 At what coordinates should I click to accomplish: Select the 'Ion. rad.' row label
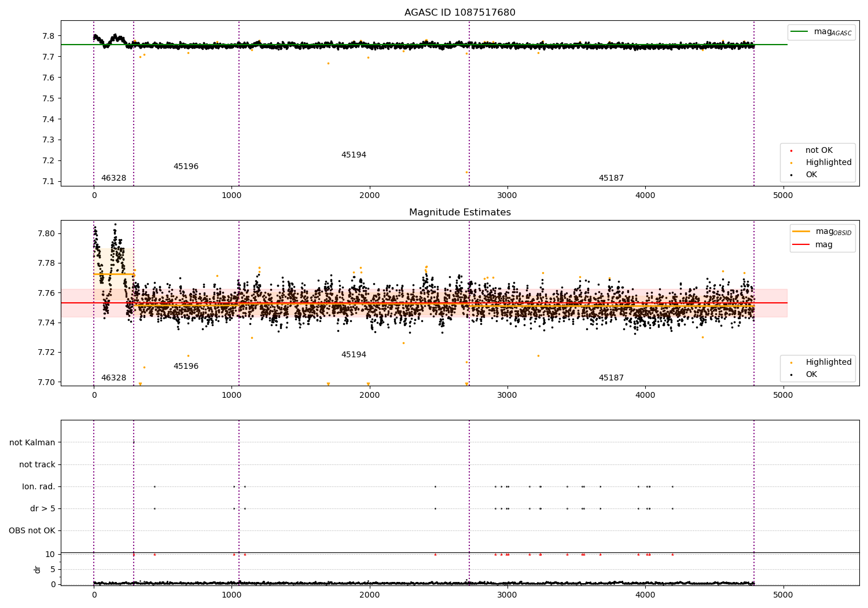coord(39,486)
